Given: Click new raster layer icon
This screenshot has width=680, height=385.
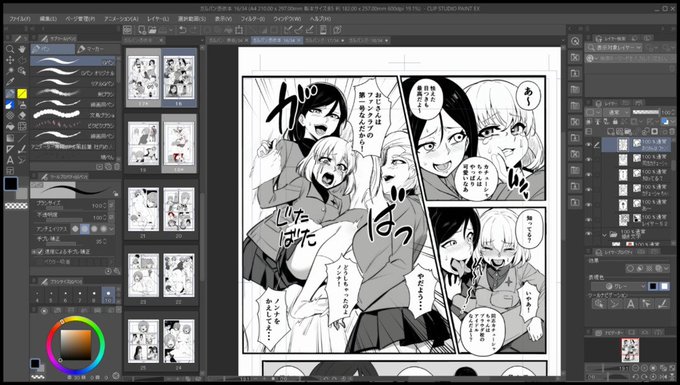Looking at the screenshot, I should pyautogui.click(x=612, y=131).
